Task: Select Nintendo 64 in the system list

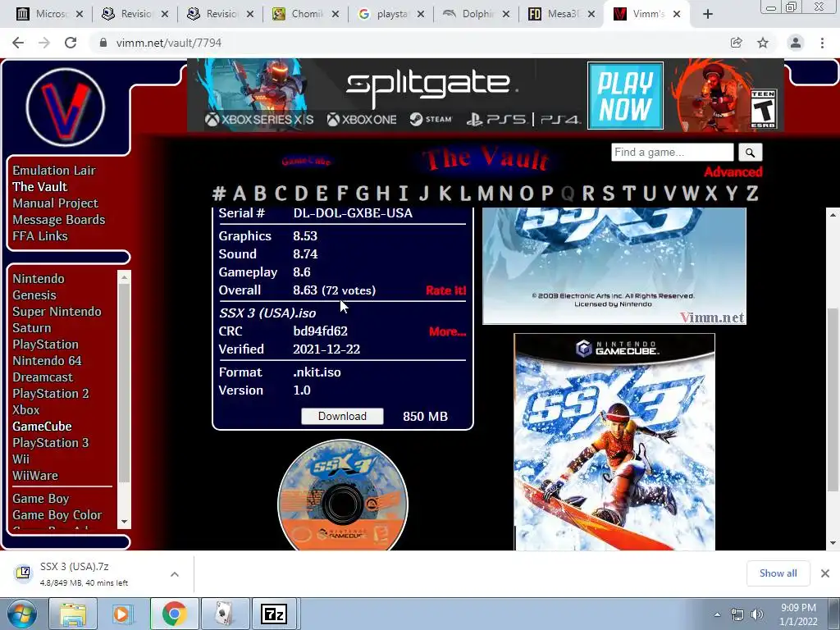Action: pyautogui.click(x=47, y=361)
